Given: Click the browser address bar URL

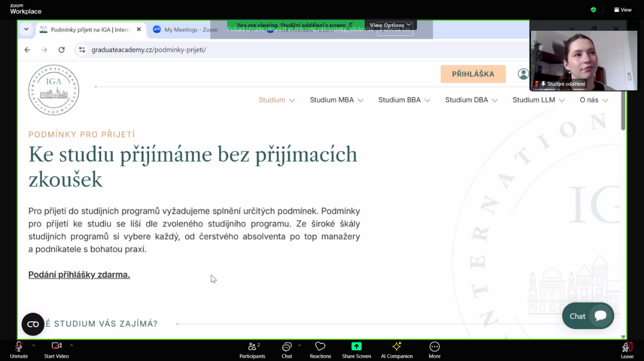Looking at the screenshot, I should point(149,50).
